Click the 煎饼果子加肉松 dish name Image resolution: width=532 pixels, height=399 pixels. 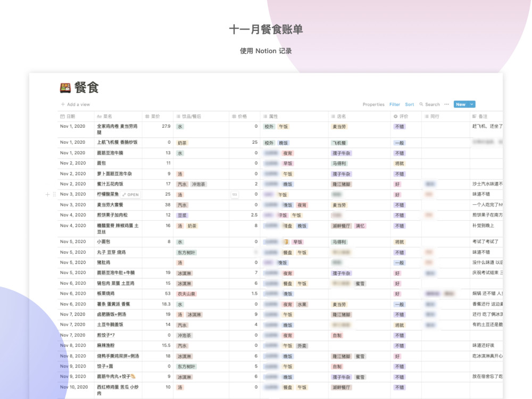click(x=112, y=215)
